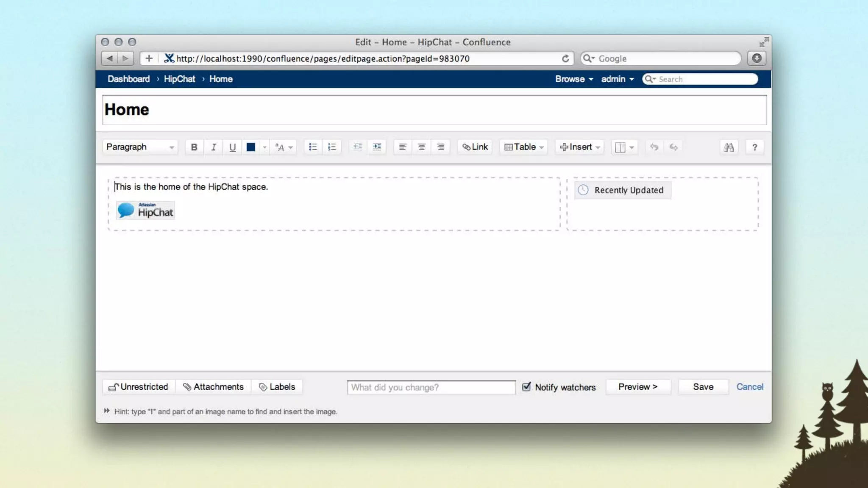Insert a numbered list

point(332,147)
